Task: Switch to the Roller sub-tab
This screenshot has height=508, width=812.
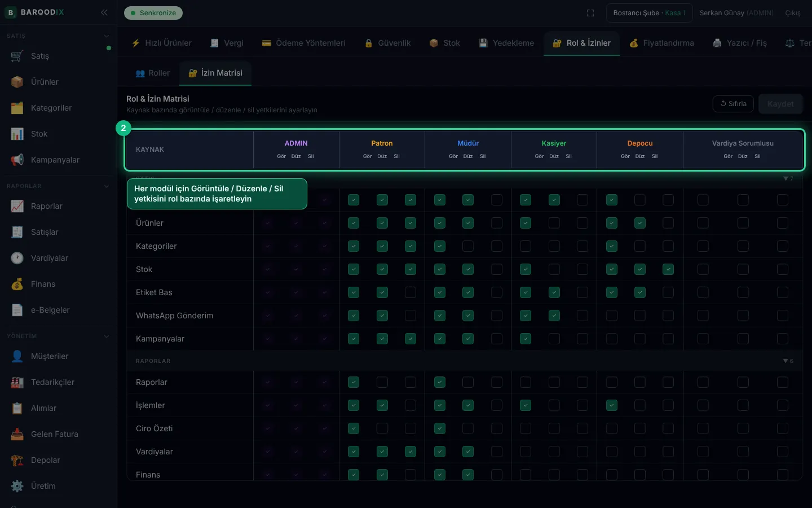Action: (x=153, y=73)
